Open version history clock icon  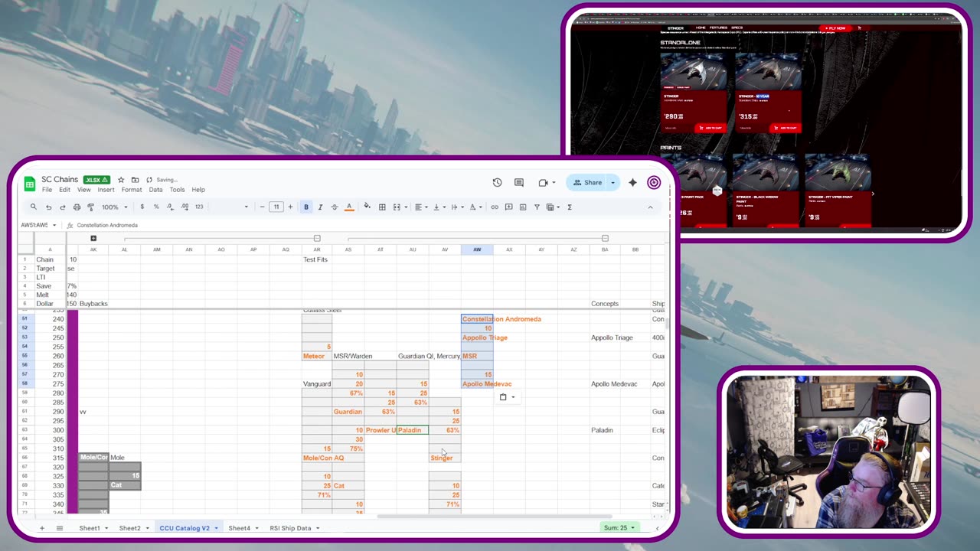497,182
